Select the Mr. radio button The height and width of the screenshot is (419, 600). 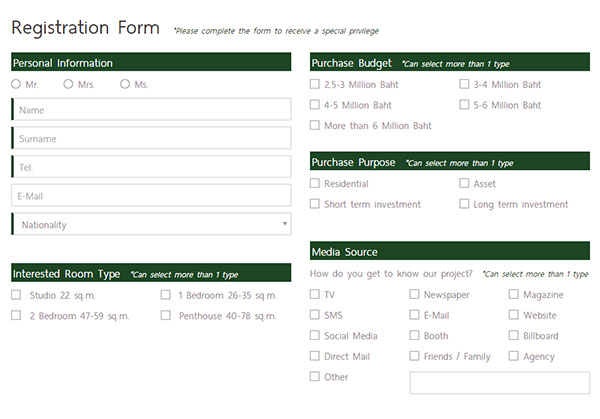tap(16, 84)
